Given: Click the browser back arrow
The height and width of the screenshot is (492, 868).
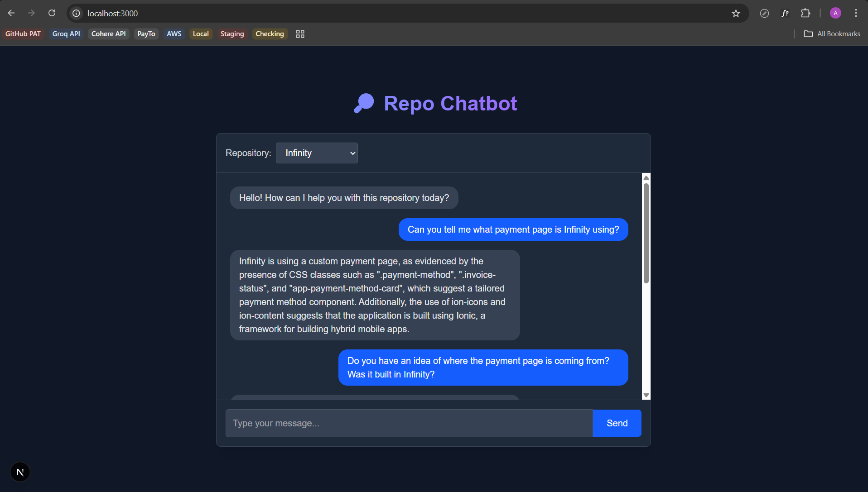Looking at the screenshot, I should [11, 13].
